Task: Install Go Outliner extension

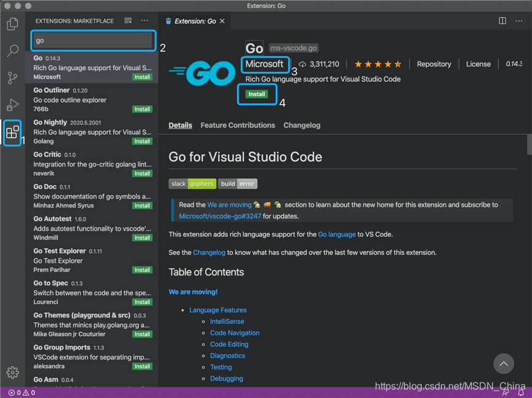Action: (x=142, y=109)
